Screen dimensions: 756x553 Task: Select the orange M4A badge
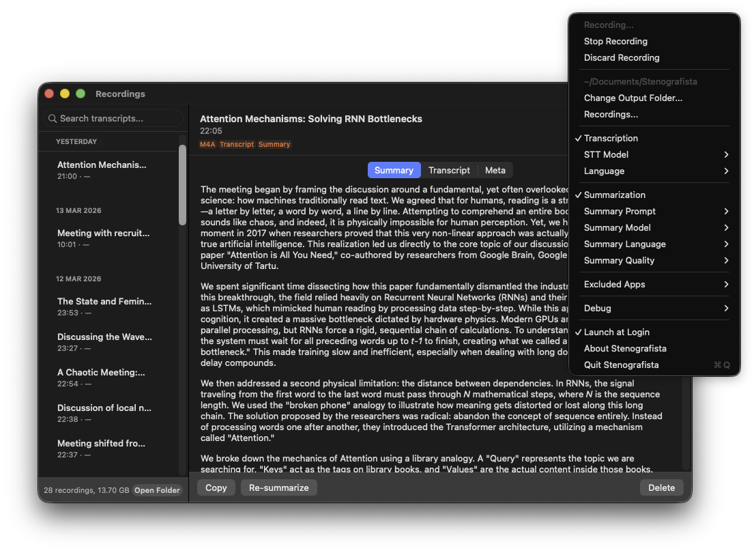[x=206, y=144]
